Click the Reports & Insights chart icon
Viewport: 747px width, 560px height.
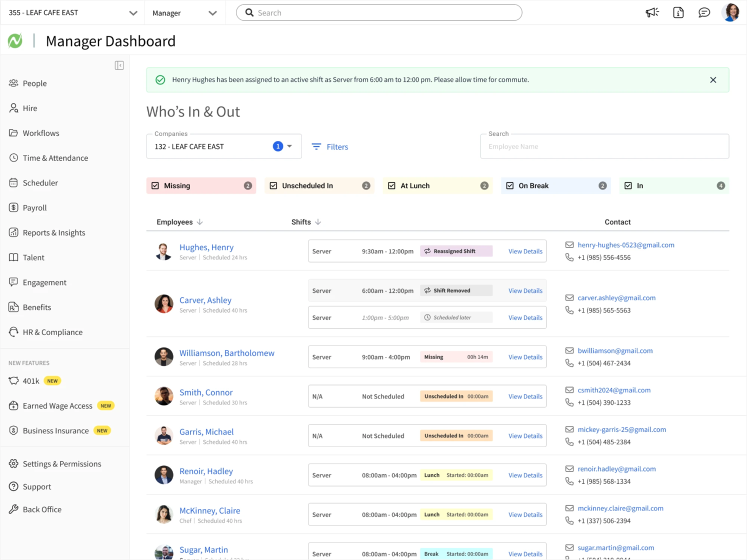point(13,232)
